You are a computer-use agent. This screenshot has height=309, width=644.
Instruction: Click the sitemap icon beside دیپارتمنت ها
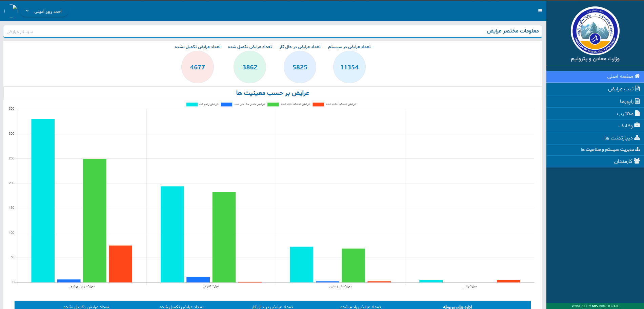pyautogui.click(x=637, y=138)
